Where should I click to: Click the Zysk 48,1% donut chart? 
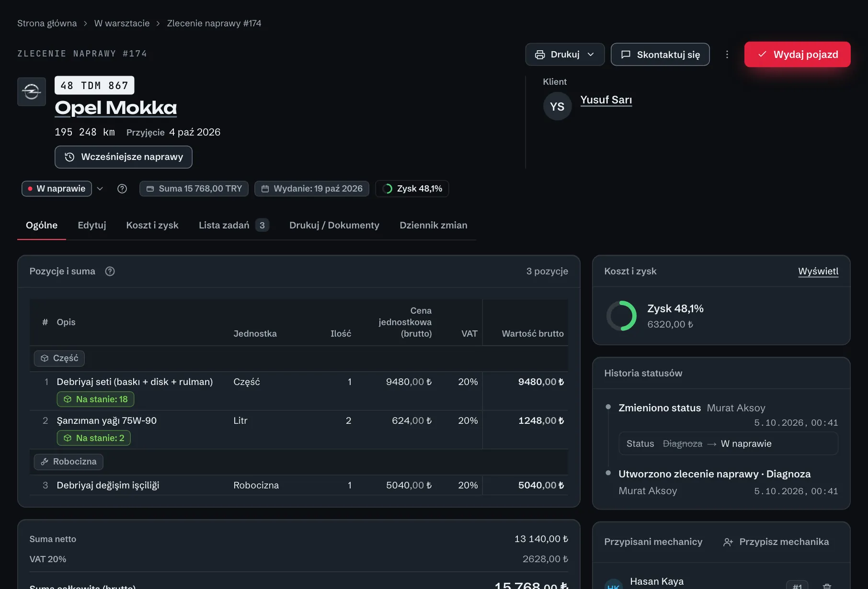pyautogui.click(x=621, y=316)
